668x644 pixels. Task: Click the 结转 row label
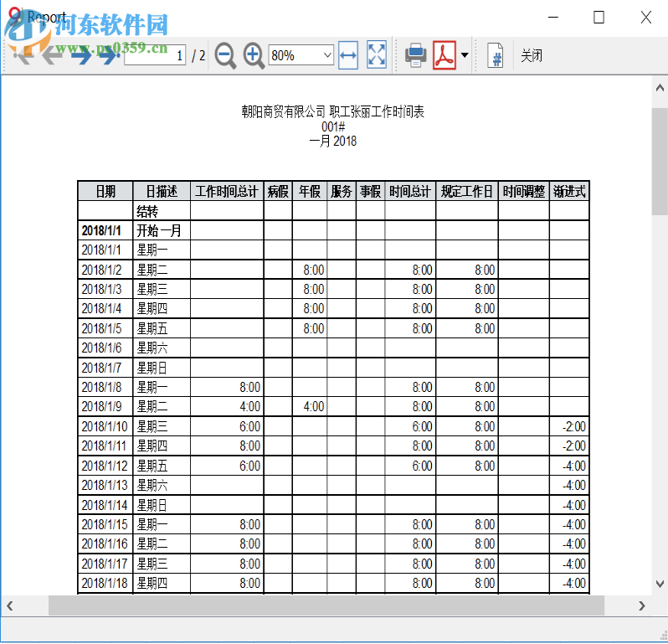[x=147, y=211]
